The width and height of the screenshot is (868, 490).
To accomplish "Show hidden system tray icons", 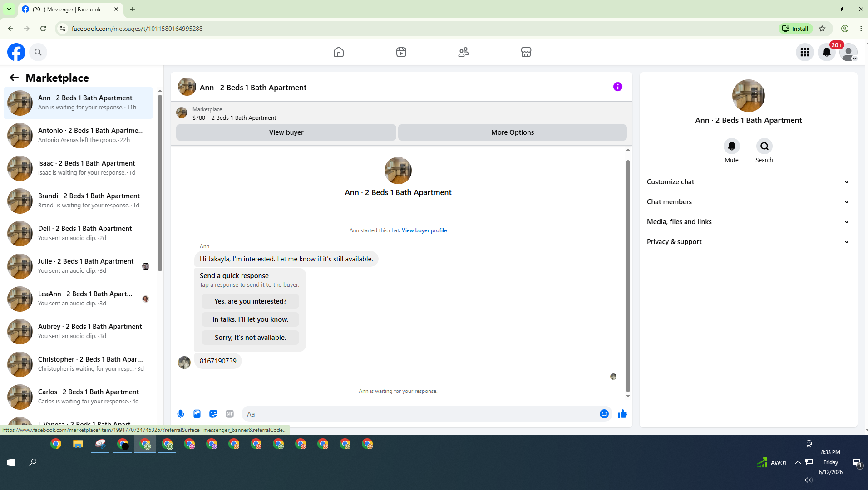I will coord(798,462).
